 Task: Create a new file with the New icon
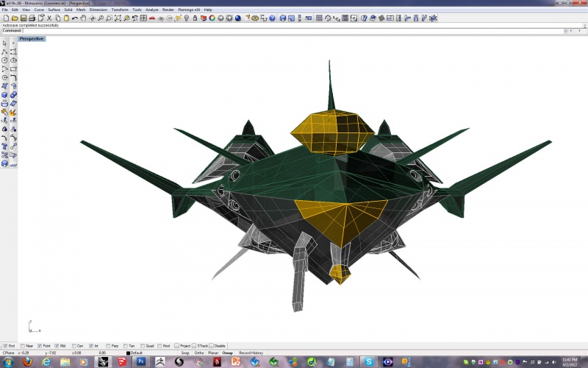click(6, 18)
